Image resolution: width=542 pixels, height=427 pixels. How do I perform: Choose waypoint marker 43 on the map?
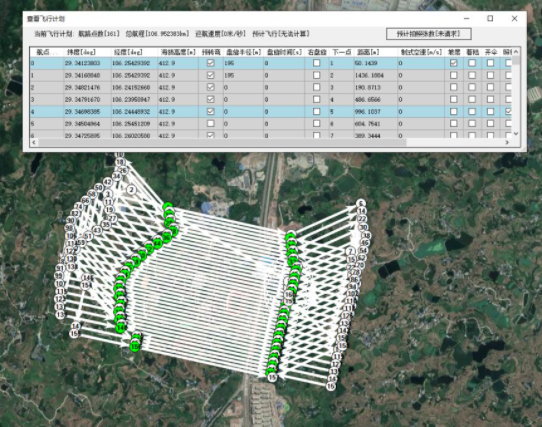pos(97,230)
